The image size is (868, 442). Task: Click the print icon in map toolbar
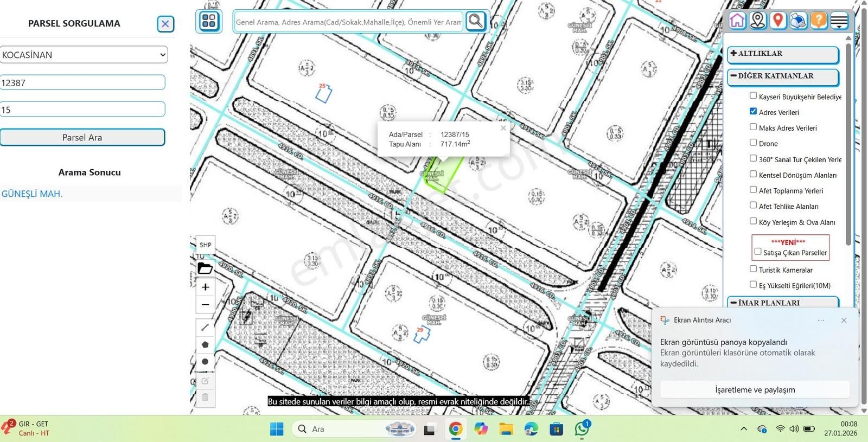(798, 21)
